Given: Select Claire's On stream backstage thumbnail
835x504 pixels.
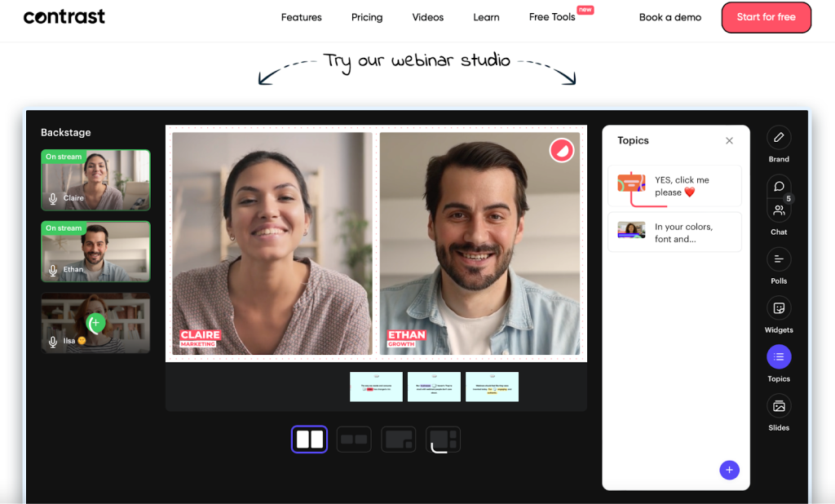Looking at the screenshot, I should [x=96, y=180].
